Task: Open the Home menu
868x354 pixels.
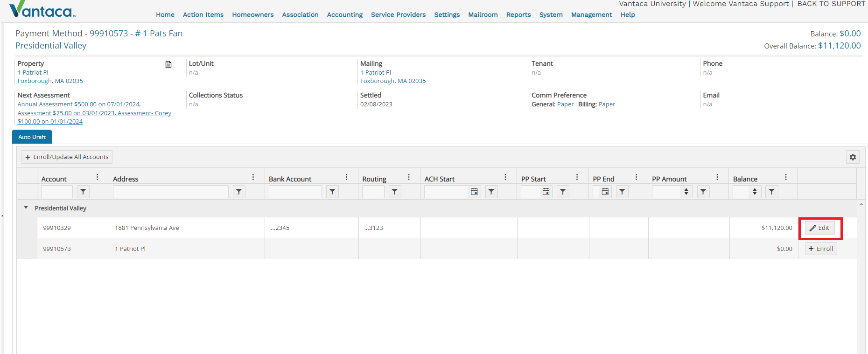Action: tap(165, 14)
